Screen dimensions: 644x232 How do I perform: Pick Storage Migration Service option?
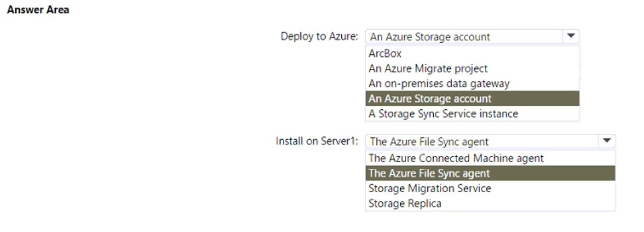(x=490, y=189)
